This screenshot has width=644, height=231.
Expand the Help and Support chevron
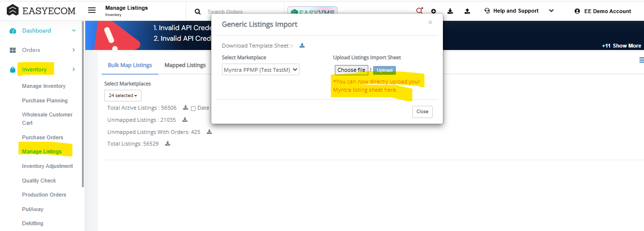[551, 11]
